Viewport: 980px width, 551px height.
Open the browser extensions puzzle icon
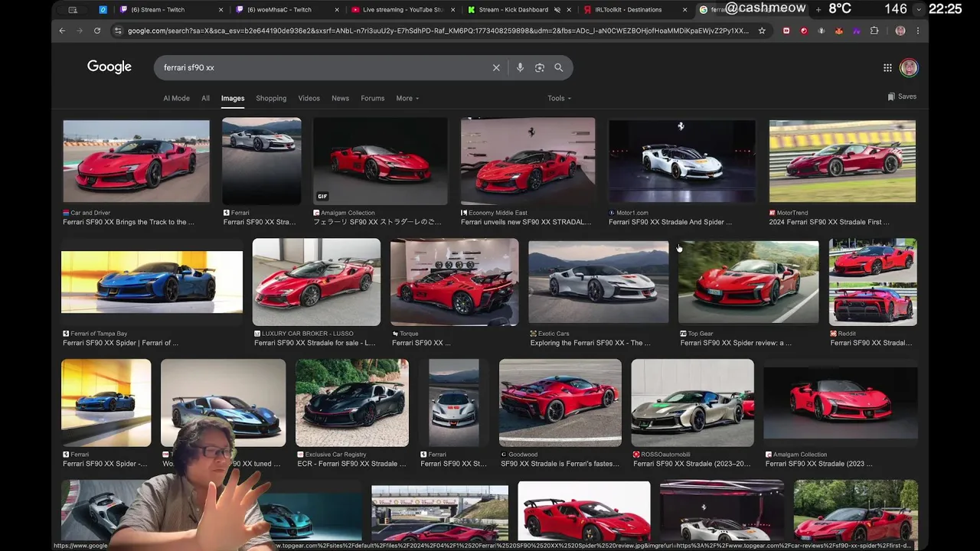pos(874,31)
